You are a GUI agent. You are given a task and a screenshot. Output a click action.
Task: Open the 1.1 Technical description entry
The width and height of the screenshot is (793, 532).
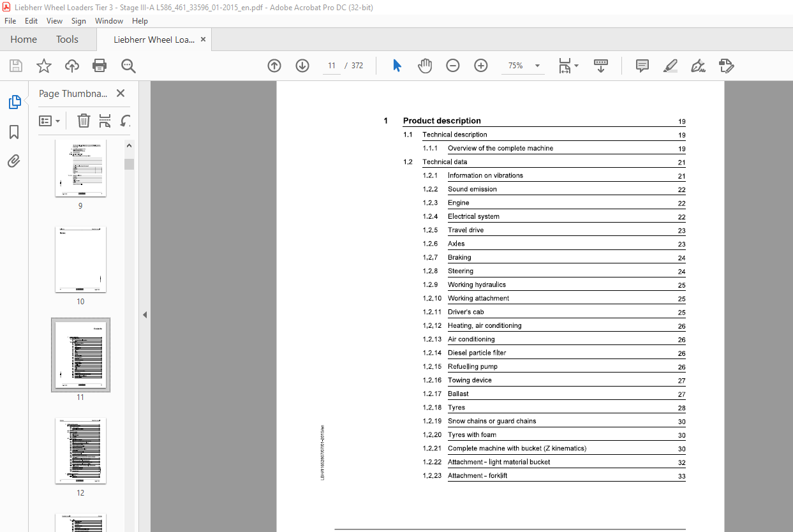(x=454, y=135)
